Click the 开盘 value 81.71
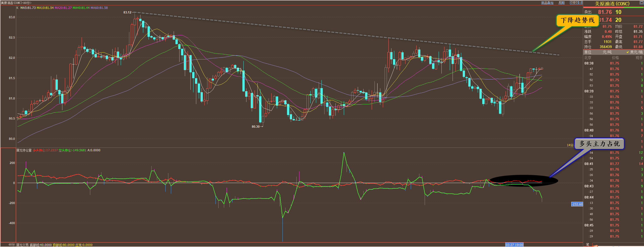This screenshot has height=247, width=644. click(638, 37)
